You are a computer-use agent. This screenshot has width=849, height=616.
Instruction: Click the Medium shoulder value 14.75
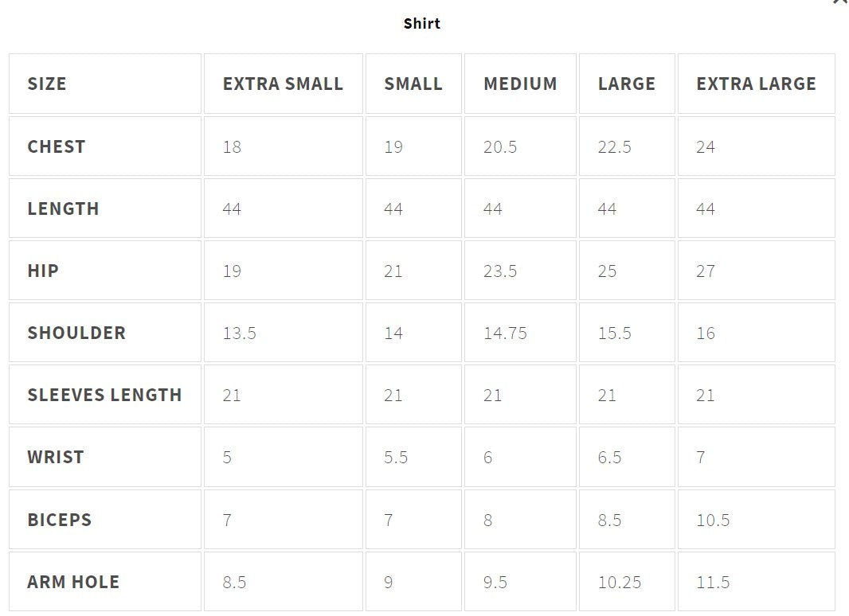pyautogui.click(x=505, y=333)
